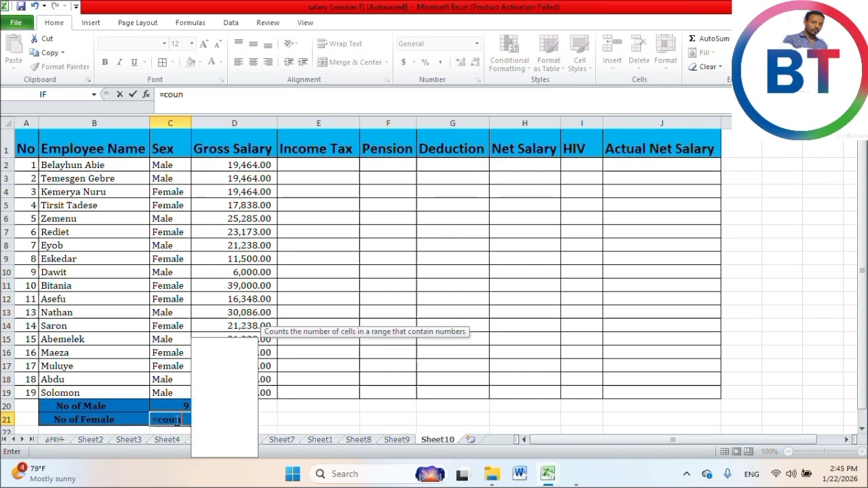
Task: Toggle Italic formatting
Action: tap(119, 62)
